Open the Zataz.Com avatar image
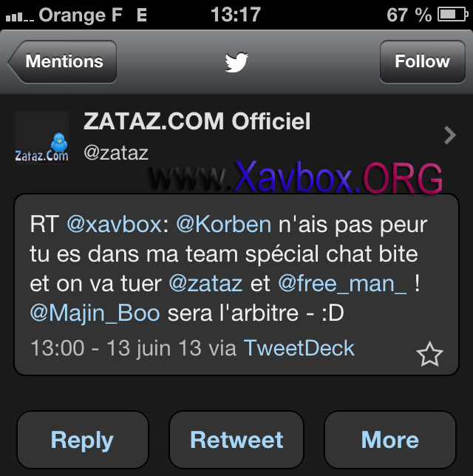This screenshot has width=473, height=476. pos(41,137)
